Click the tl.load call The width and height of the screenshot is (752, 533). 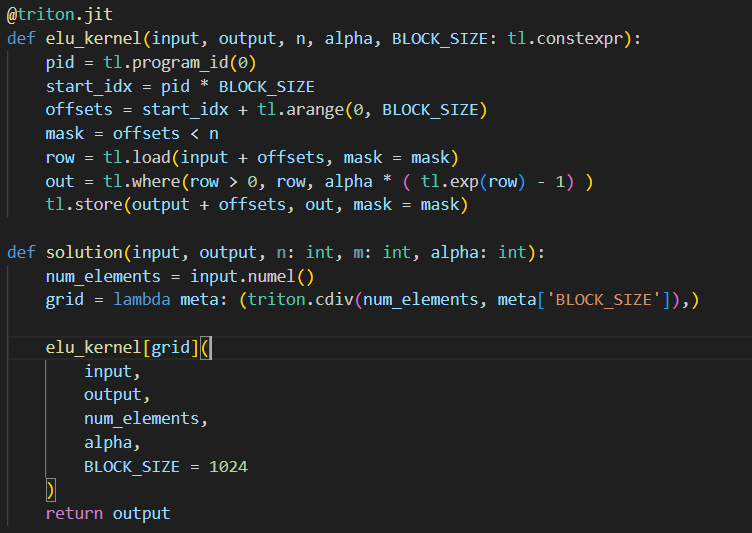(281, 157)
